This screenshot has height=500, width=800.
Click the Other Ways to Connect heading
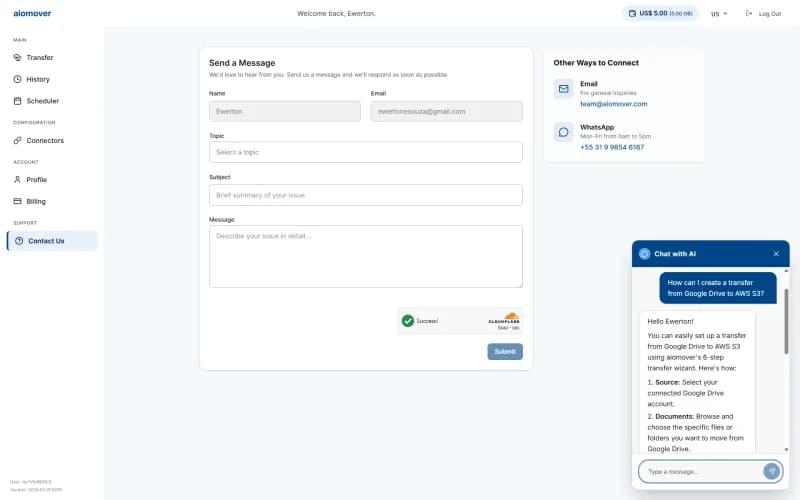pyautogui.click(x=596, y=63)
